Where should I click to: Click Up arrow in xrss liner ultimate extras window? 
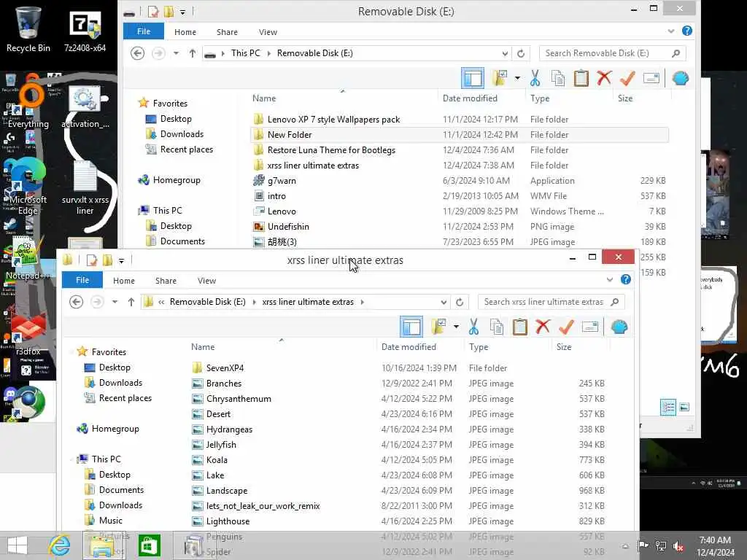[x=131, y=302]
